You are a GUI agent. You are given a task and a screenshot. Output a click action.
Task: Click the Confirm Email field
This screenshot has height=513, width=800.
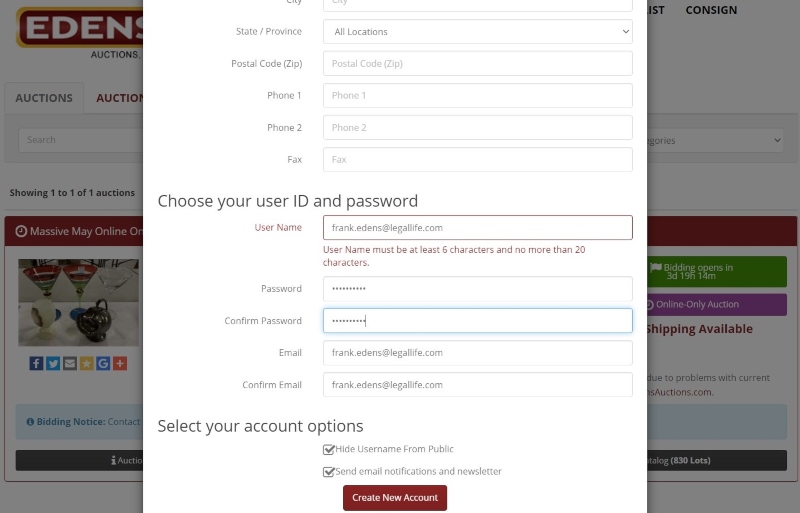(478, 385)
